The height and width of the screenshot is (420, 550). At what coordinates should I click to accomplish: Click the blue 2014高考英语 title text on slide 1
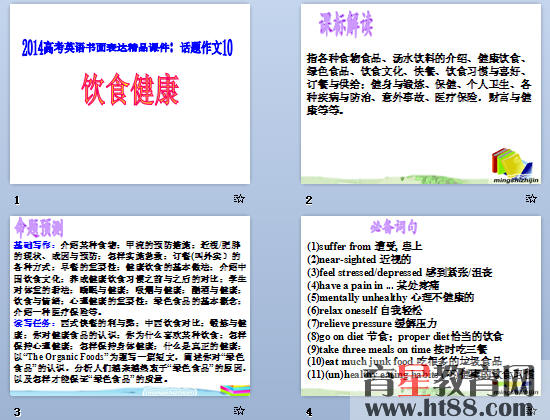click(127, 47)
